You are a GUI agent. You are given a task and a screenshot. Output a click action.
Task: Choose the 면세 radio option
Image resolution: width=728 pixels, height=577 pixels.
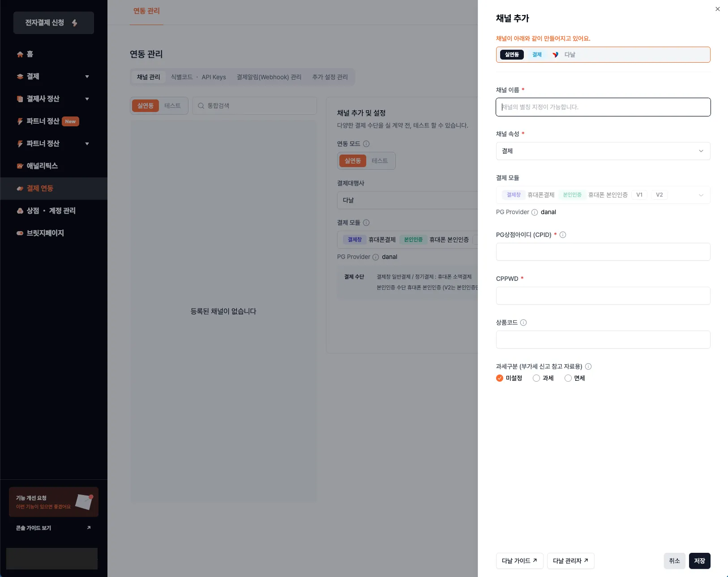coord(568,378)
